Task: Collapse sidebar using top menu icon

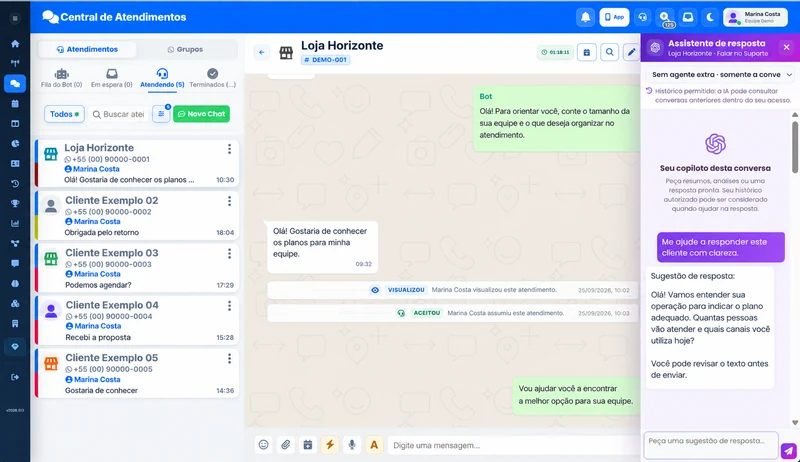Action: (x=15, y=18)
